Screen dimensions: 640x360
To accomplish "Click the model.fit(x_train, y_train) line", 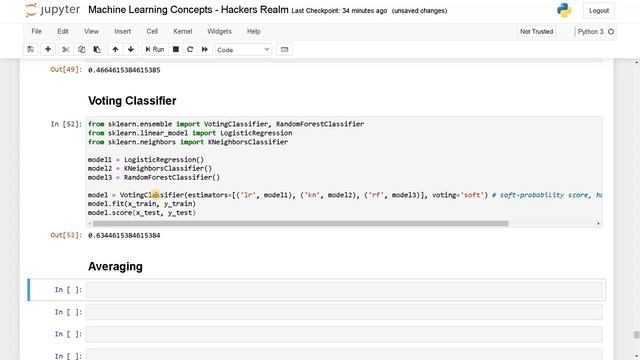I will 142,204.
